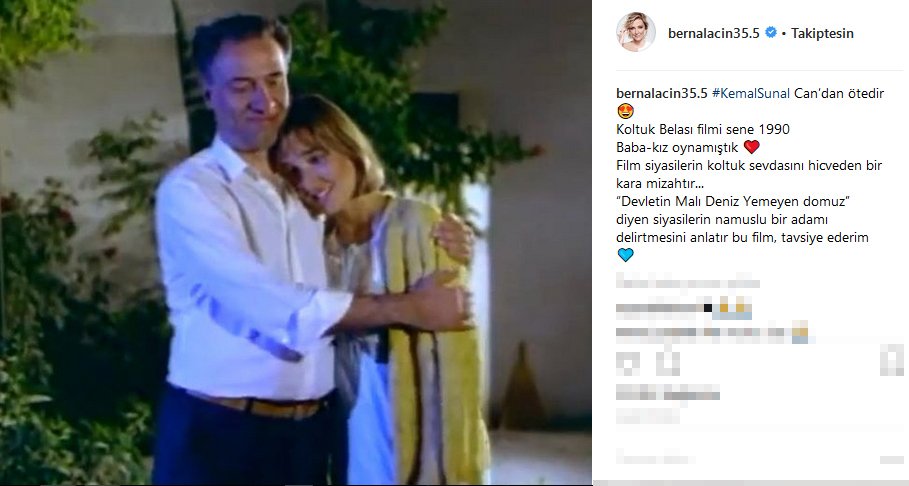Like the post with the blurred heart icon
The width and height of the screenshot is (909, 486).
point(628,364)
